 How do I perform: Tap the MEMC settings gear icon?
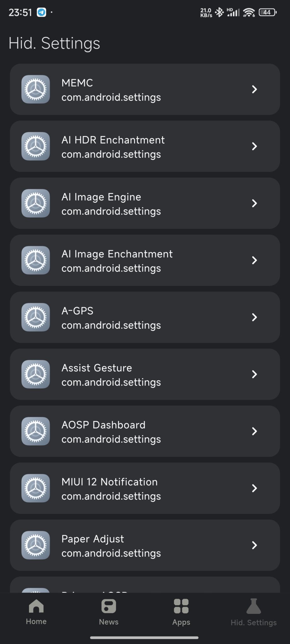36,89
